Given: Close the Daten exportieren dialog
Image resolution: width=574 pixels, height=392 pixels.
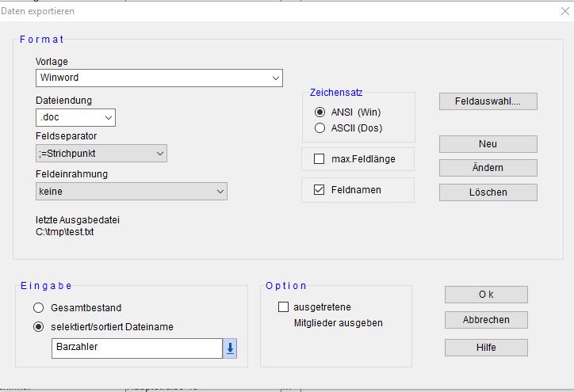Looking at the screenshot, I should [x=564, y=11].
